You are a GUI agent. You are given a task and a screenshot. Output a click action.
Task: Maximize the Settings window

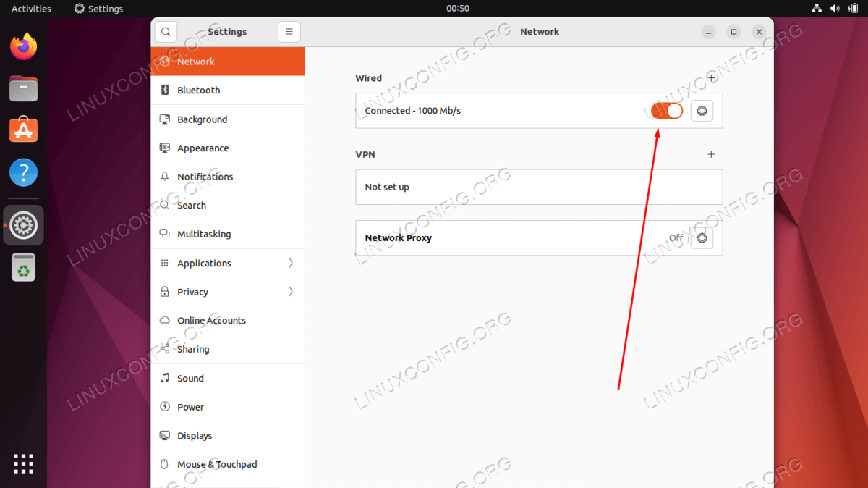(x=733, y=32)
